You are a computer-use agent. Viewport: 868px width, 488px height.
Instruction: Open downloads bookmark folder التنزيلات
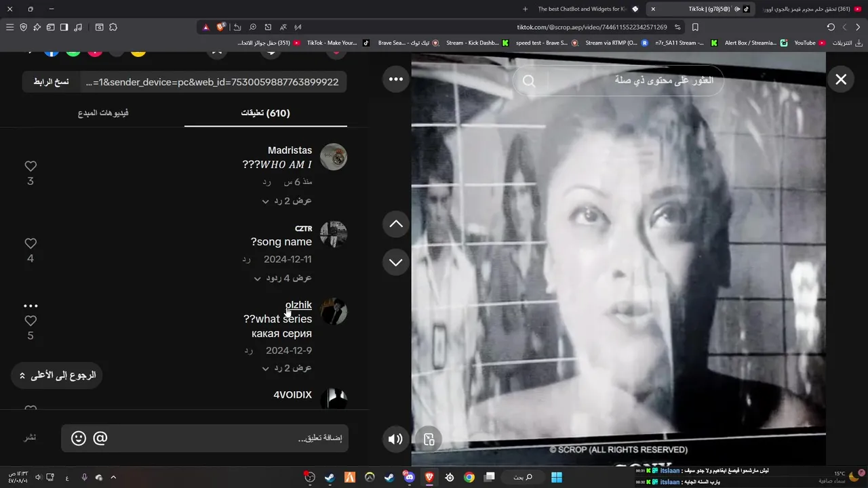[846, 43]
